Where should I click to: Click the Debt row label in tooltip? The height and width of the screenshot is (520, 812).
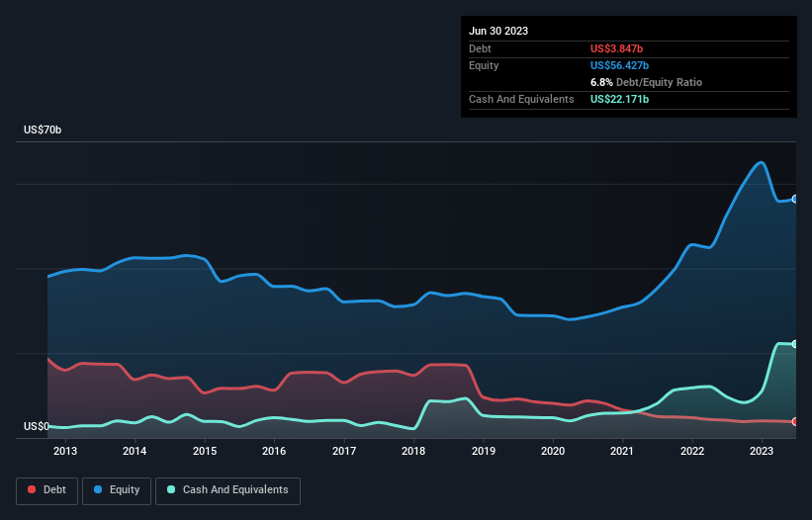(480, 48)
